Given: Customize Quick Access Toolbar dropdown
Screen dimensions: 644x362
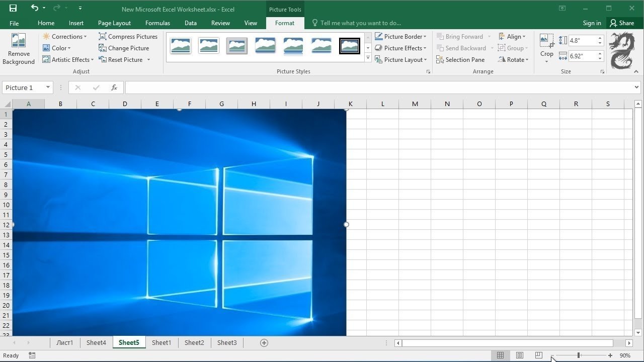Looking at the screenshot, I should click(x=80, y=9).
